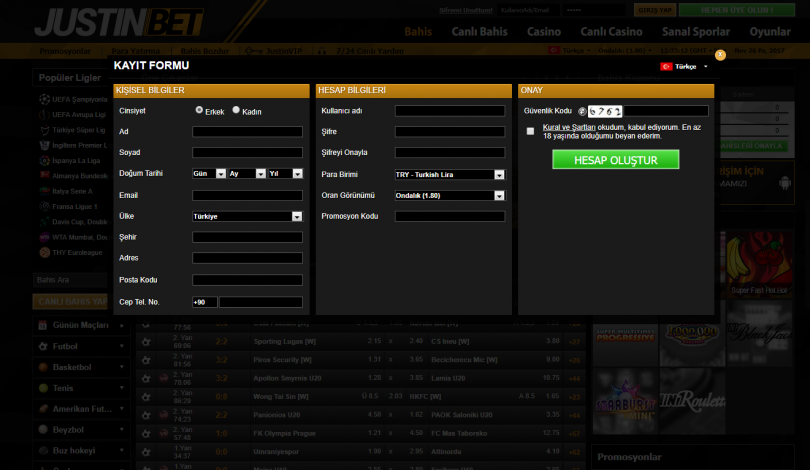The width and height of the screenshot is (810, 470).
Task: Click favorite icon on Sporting Lugas row
Action: tap(146, 342)
